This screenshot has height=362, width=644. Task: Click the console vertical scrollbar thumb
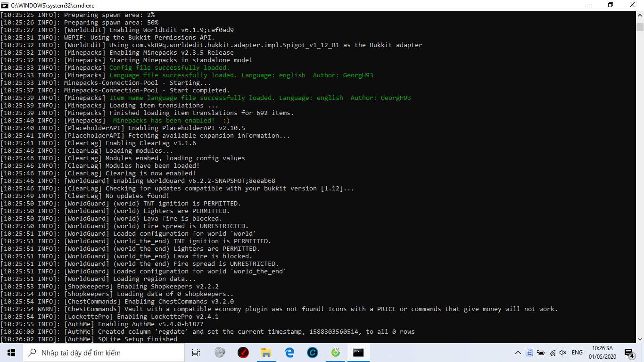pos(640,26)
